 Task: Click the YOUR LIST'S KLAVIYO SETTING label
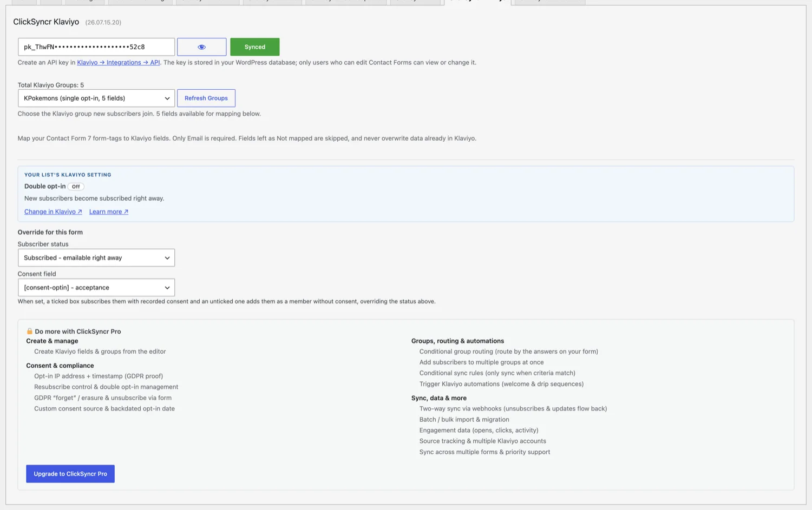pos(68,175)
